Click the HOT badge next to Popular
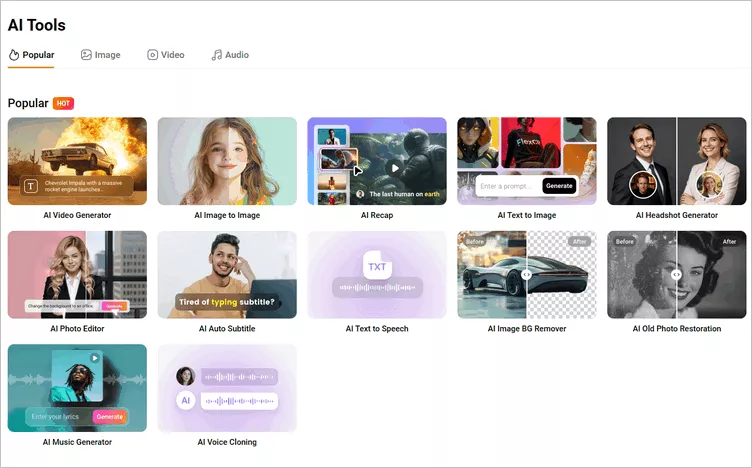Viewport: 752px width, 468px height. [63, 104]
